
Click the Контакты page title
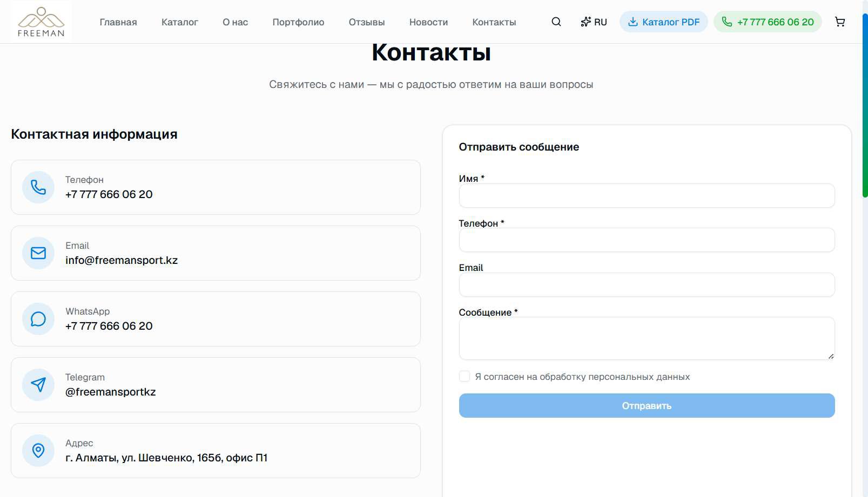pyautogui.click(x=431, y=52)
